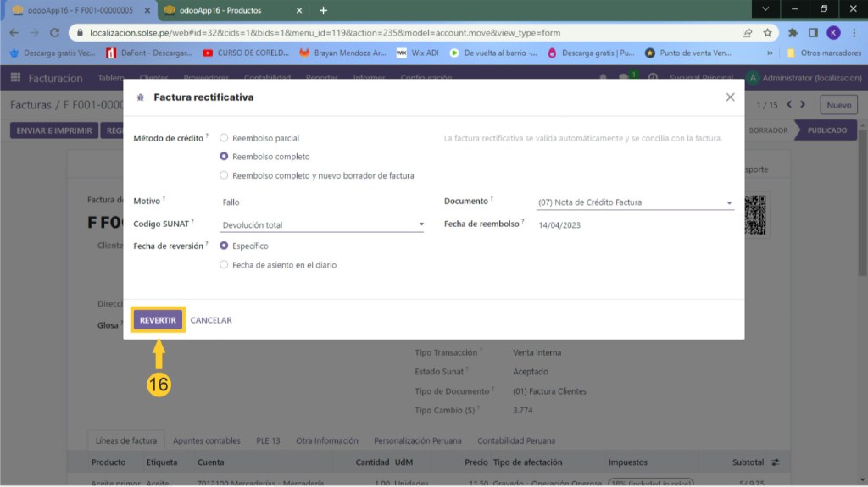868x487 pixels.
Task: Select Reembolso parcial credit method
Action: click(224, 138)
